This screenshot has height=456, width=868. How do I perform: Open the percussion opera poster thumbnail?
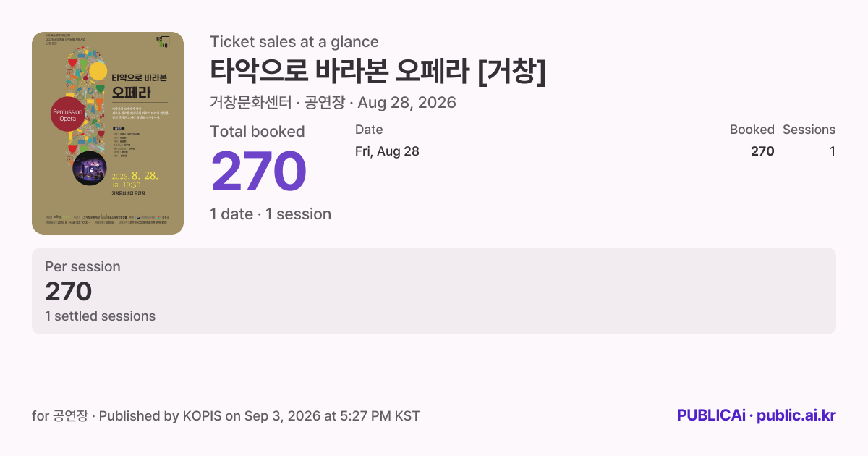click(108, 133)
